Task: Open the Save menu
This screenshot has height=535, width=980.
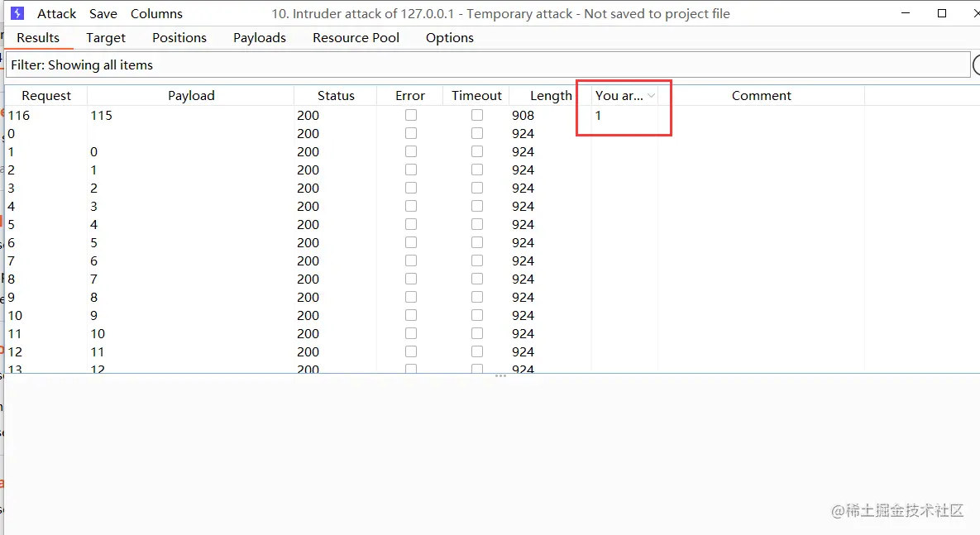Action: tap(103, 14)
